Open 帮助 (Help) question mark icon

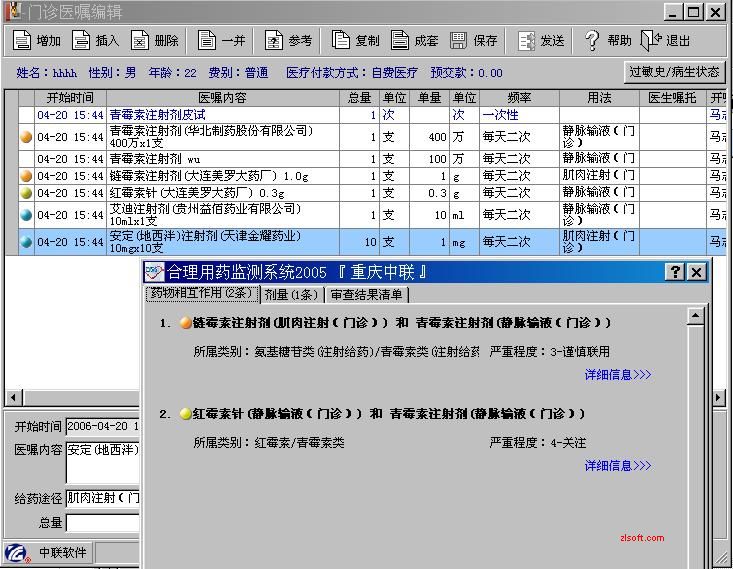592,41
